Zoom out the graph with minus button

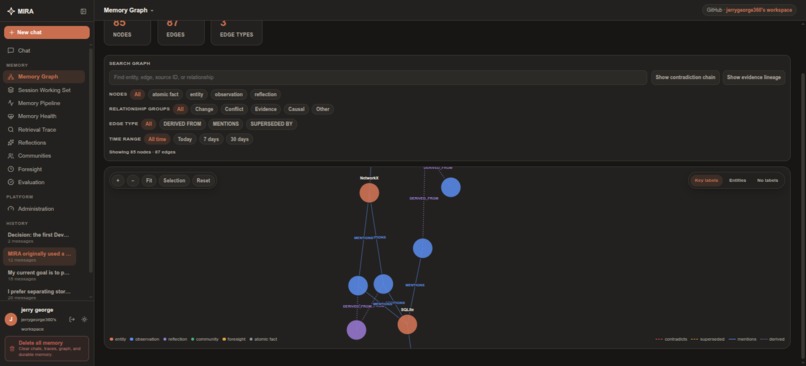point(133,180)
